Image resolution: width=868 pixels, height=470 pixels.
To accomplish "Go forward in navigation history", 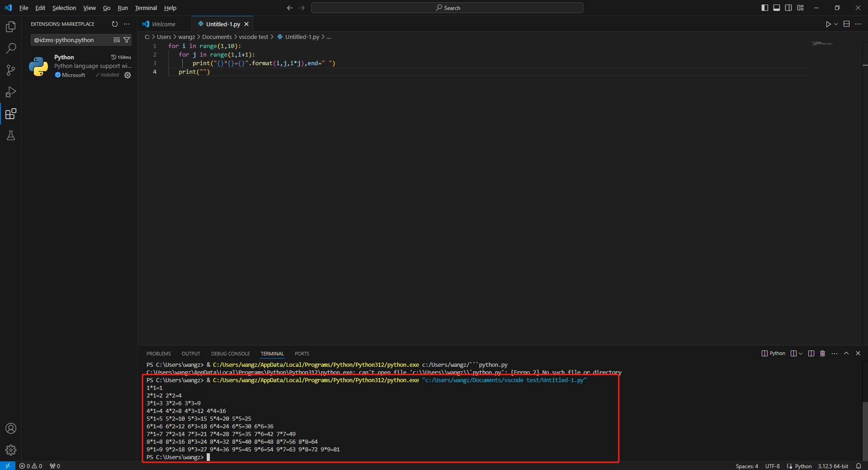I will 302,8.
